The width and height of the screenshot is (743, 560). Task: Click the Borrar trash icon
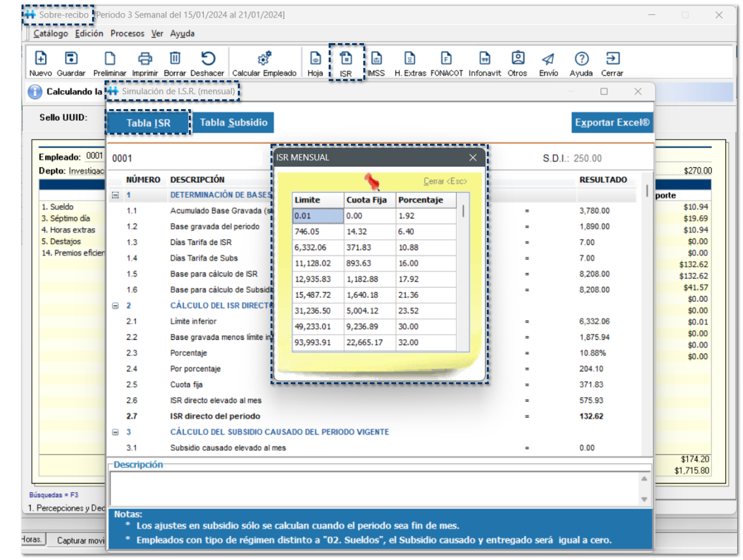click(175, 59)
